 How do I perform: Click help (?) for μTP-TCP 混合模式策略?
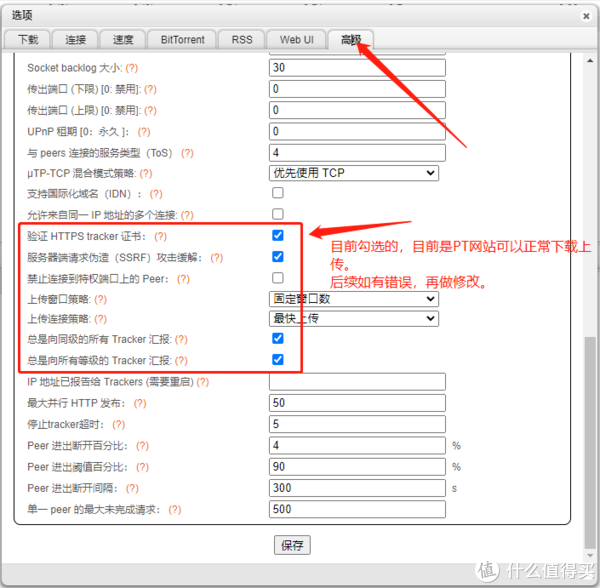tap(146, 174)
